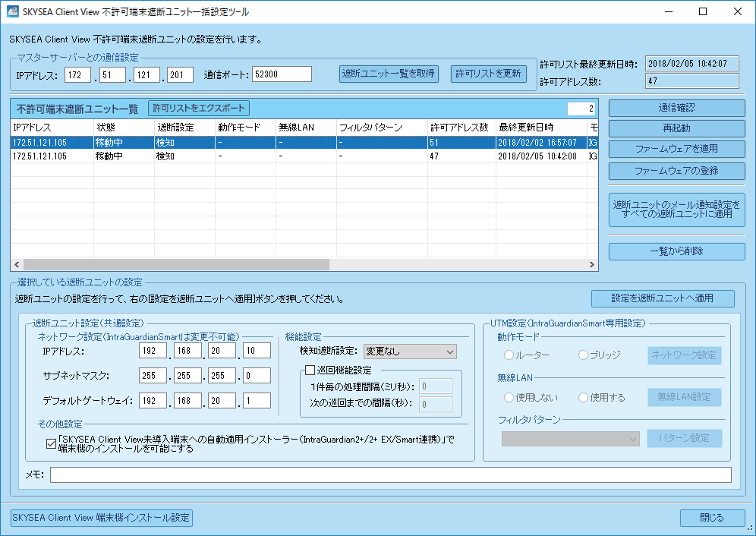The width and height of the screenshot is (756, 536).
Task: Click list scrollbar right arrow
Action: coord(592,264)
